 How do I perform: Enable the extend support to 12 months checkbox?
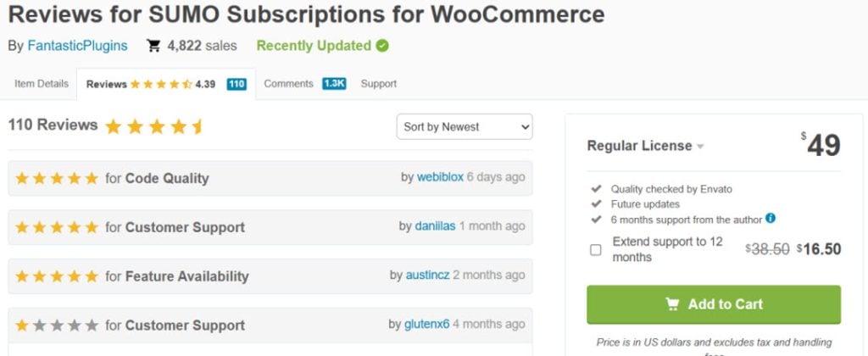point(596,249)
